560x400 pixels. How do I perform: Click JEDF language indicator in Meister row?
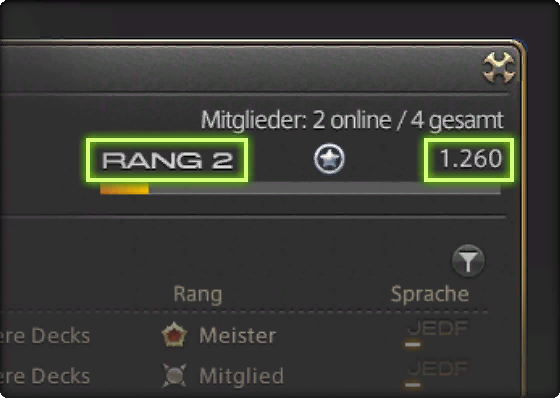438,328
